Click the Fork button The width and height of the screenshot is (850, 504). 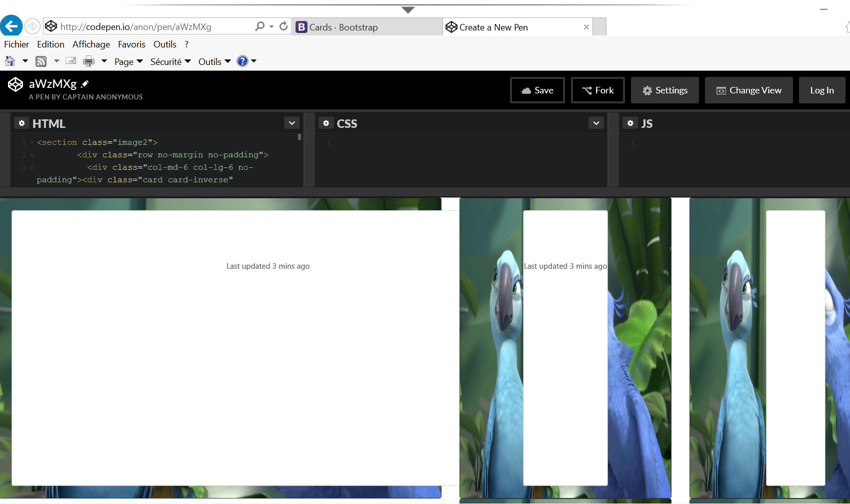[x=598, y=90]
